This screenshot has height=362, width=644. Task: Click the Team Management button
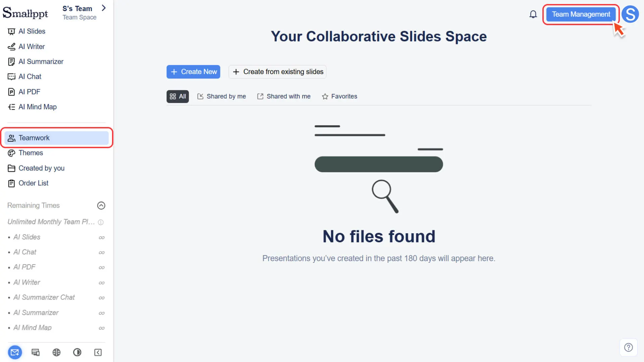[581, 14]
